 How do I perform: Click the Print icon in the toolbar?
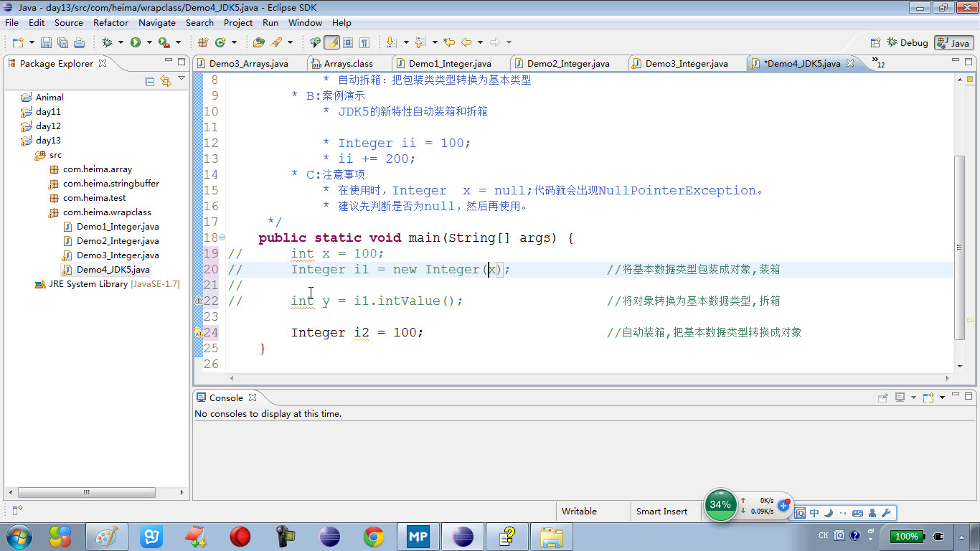(x=79, y=43)
